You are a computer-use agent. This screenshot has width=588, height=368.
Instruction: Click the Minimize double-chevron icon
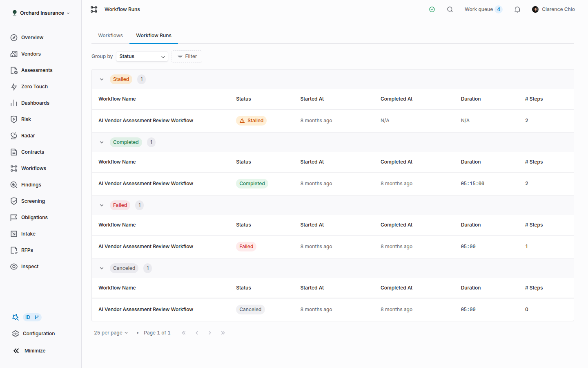pos(16,351)
